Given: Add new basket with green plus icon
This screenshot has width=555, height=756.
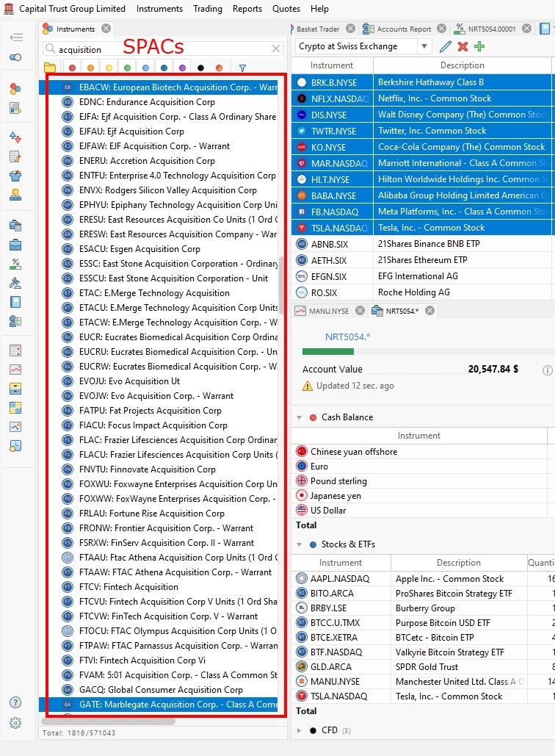Looking at the screenshot, I should pyautogui.click(x=479, y=46).
